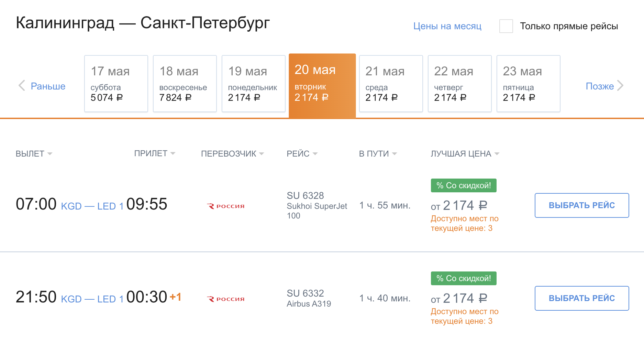Click the left chevron next to Раньше
The height and width of the screenshot is (342, 644).
point(22,85)
